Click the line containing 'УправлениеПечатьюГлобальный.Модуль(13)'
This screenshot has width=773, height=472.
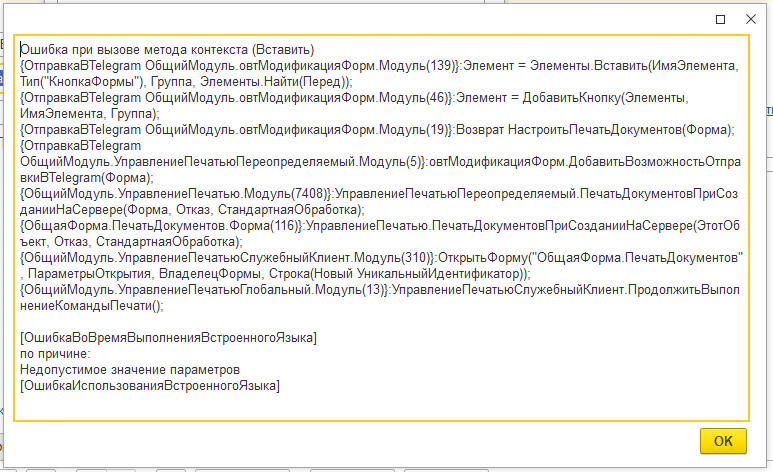point(380,290)
